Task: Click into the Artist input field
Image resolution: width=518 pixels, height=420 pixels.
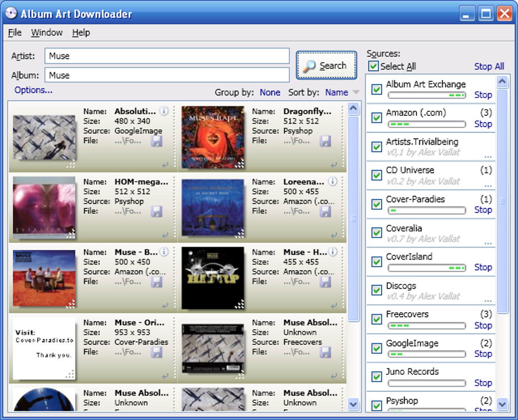Action: click(167, 56)
